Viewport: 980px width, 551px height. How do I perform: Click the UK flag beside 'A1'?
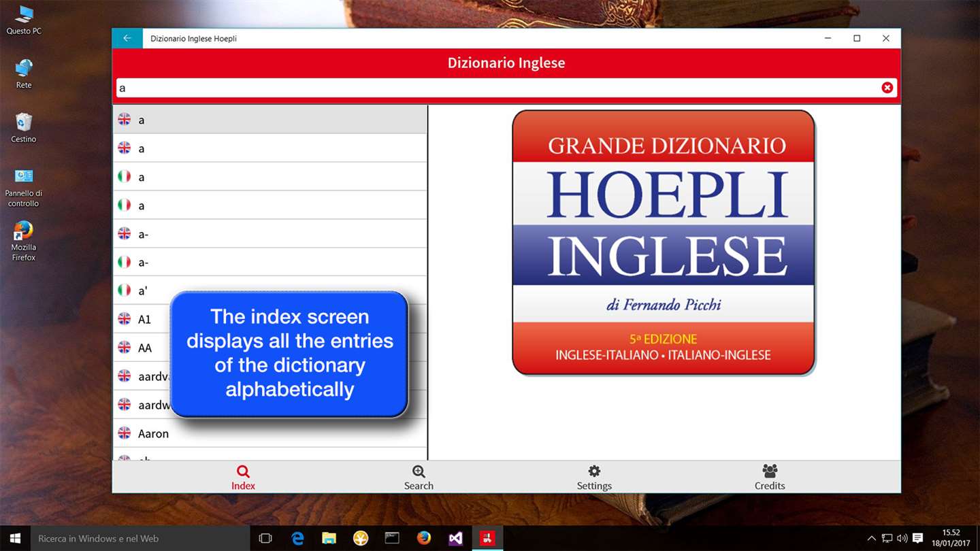(124, 318)
